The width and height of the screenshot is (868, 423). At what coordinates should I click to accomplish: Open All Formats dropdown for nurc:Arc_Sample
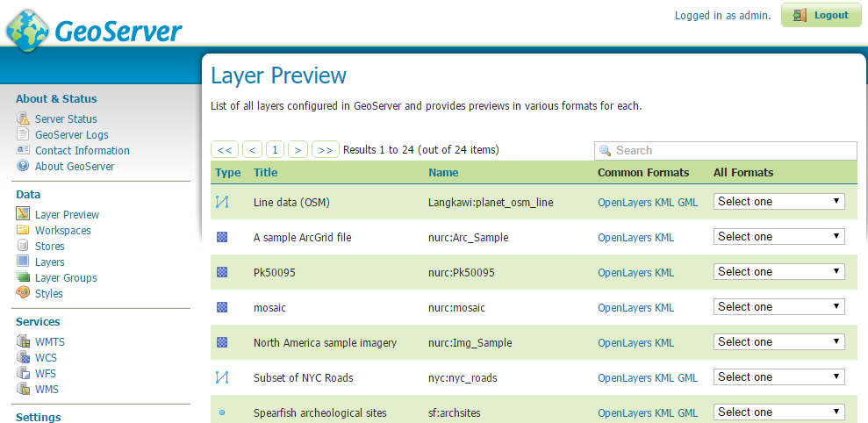pyautogui.click(x=778, y=236)
